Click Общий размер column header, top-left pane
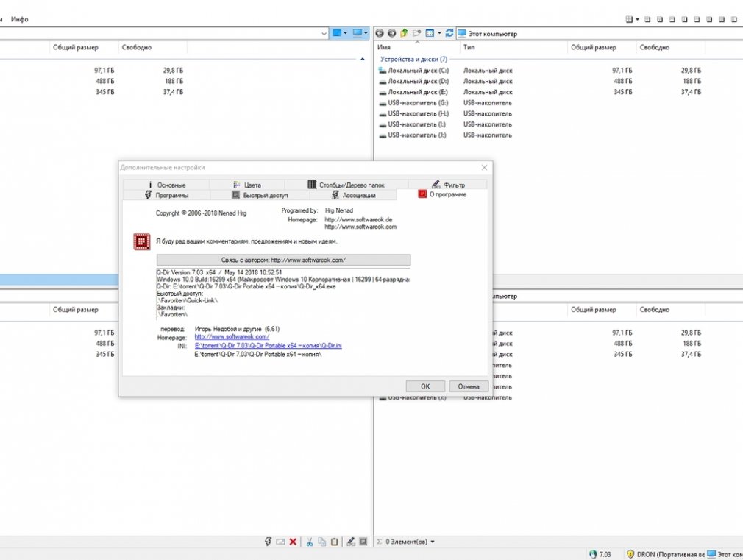 [84, 47]
